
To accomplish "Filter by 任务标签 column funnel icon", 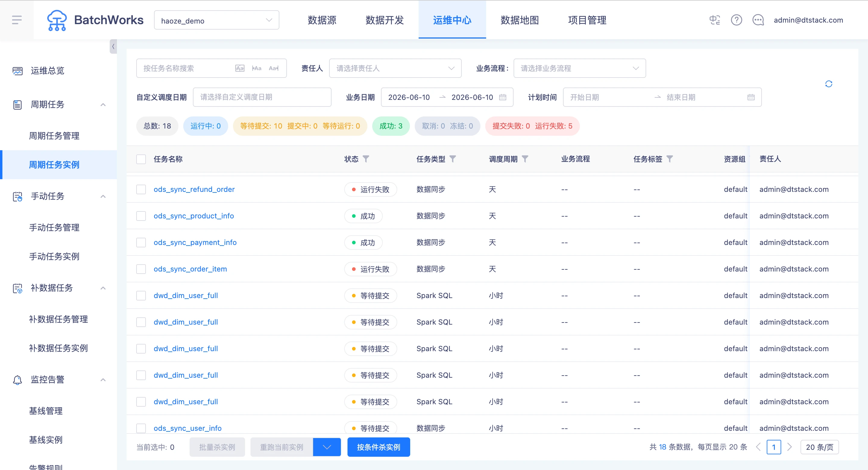I will (669, 159).
